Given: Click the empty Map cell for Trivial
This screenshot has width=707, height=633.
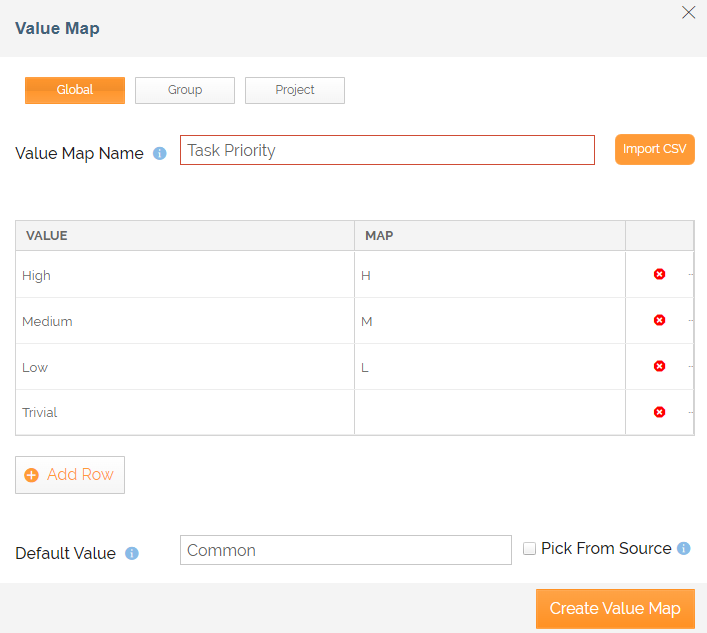Looking at the screenshot, I should point(489,412).
